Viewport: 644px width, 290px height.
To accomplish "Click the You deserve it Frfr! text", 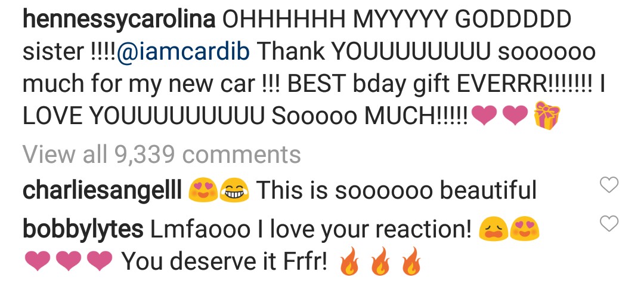I will click(x=225, y=262).
